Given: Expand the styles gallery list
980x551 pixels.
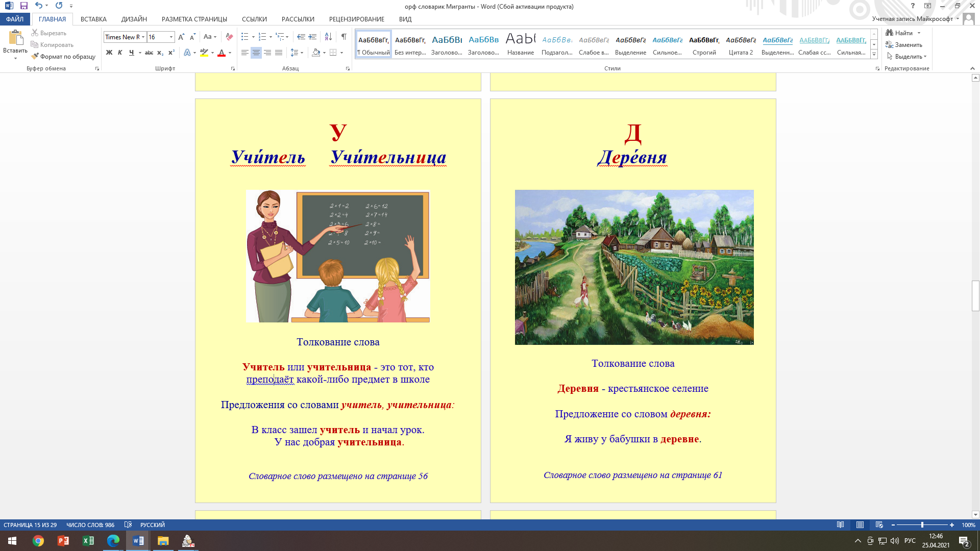Looking at the screenshot, I should (x=874, y=55).
